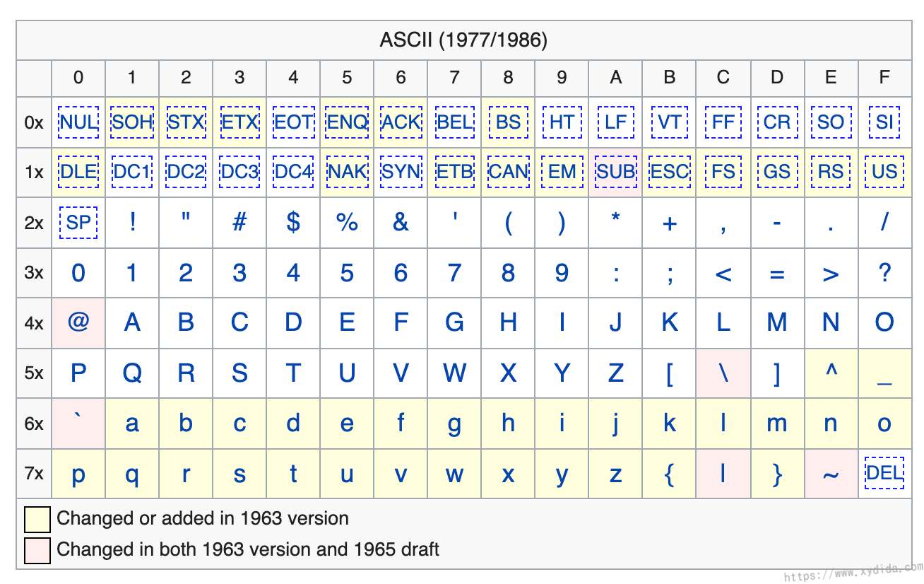Click the tilde ~ character cell
Image resolution: width=924 pixels, height=584 pixels.
831,474
